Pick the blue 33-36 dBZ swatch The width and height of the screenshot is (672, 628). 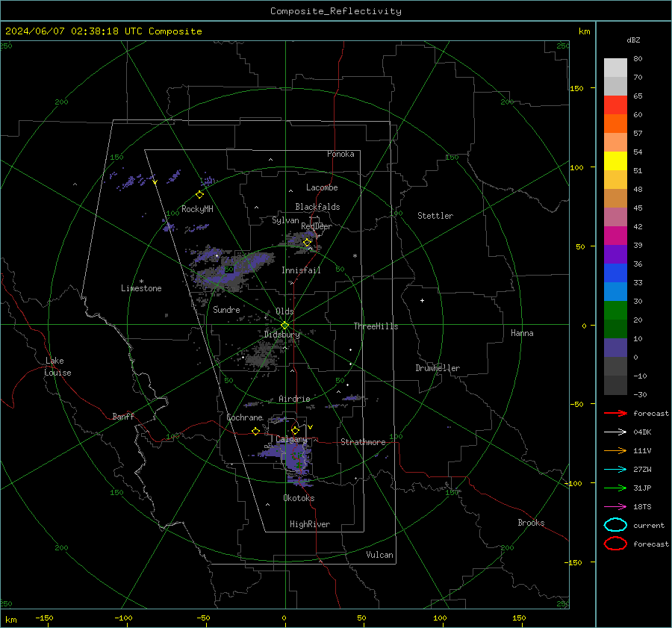pos(615,273)
